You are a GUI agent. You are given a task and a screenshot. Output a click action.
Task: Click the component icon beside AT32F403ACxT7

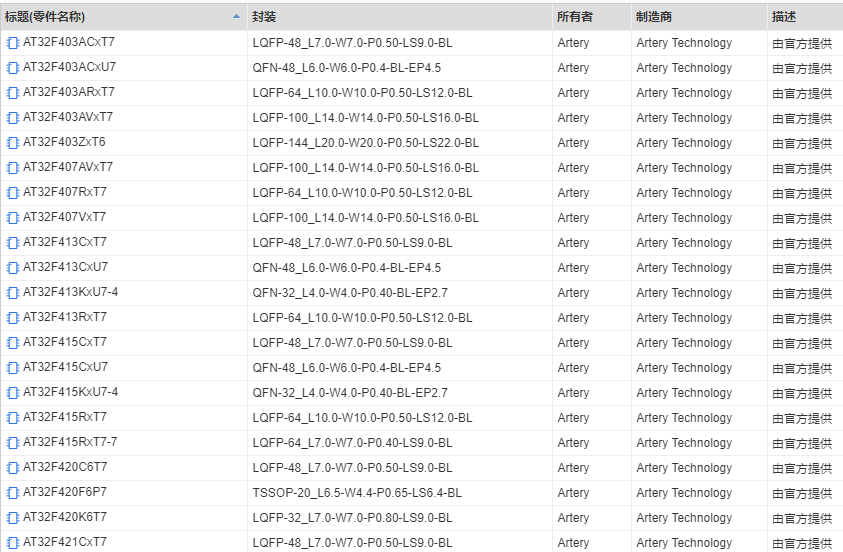(13, 43)
